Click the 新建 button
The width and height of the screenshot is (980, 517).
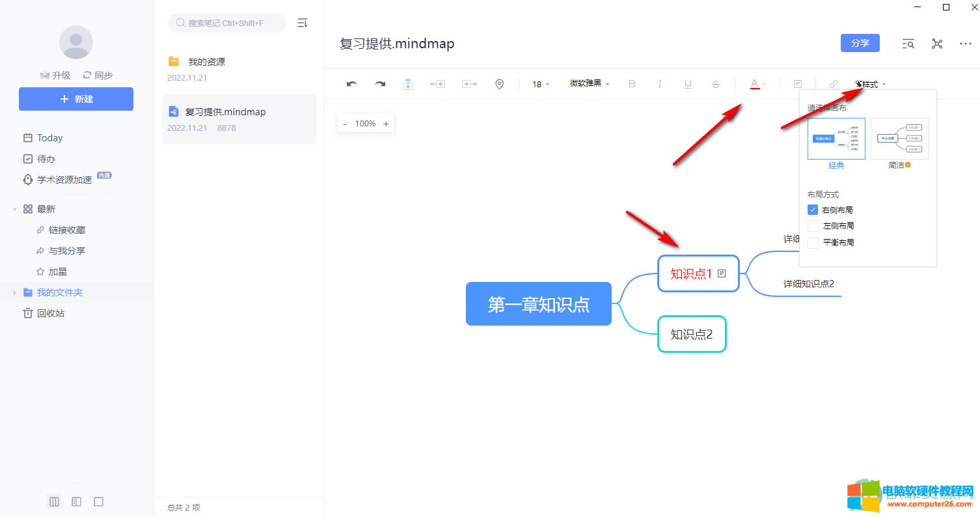pos(76,99)
